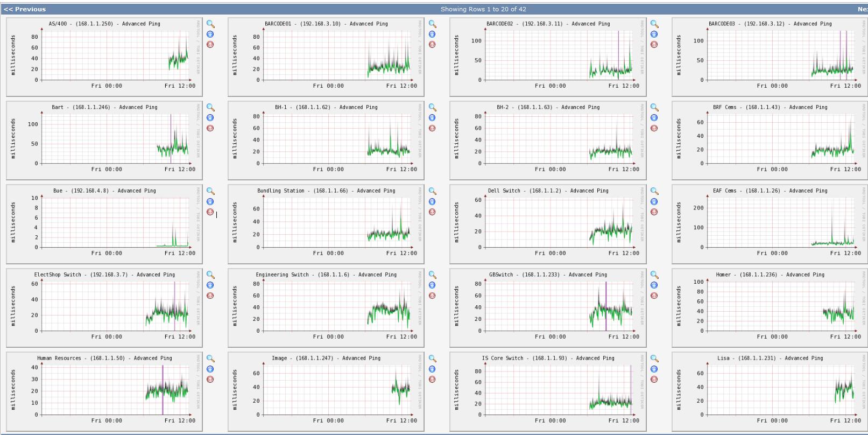The width and height of the screenshot is (868, 435).
Task: Click red page-top arrow beside Bundling Station graph
Action: point(432,212)
